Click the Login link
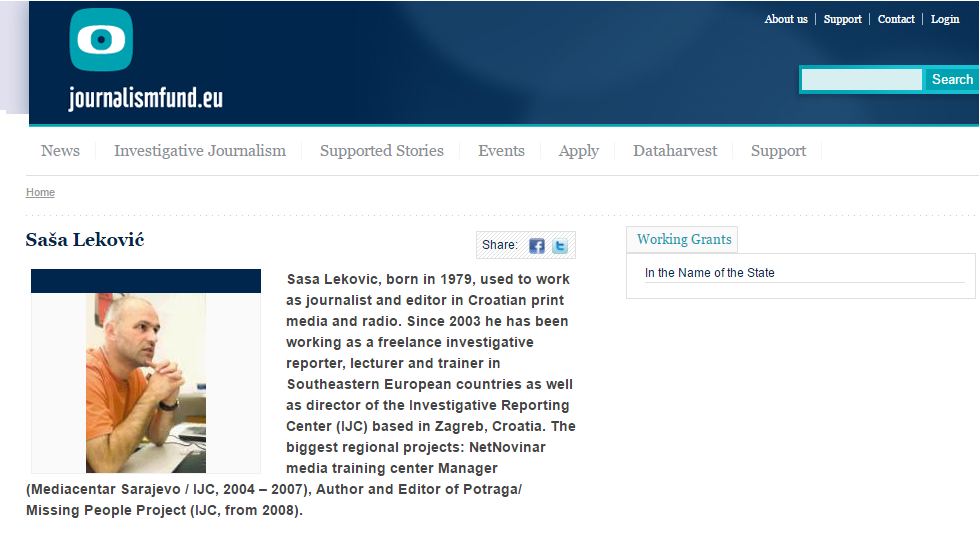 click(945, 19)
